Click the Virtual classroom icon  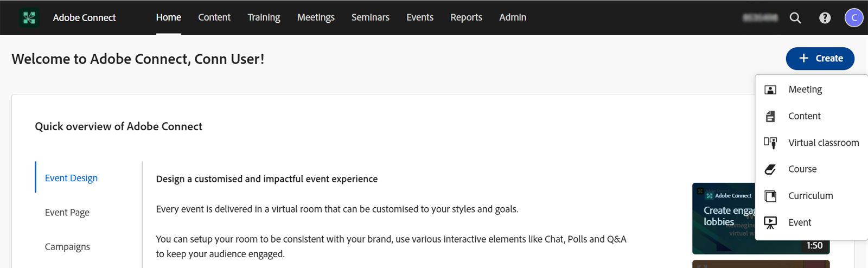(770, 143)
